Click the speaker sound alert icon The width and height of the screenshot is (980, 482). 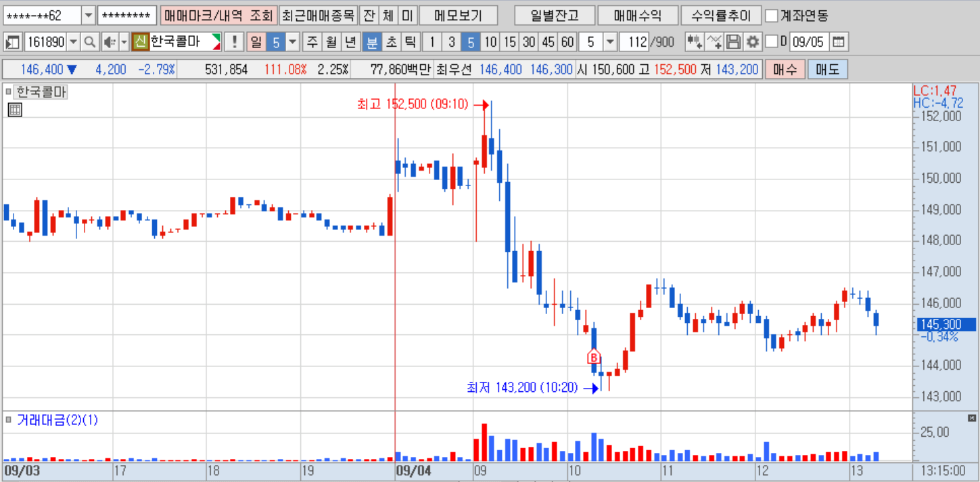[109, 42]
